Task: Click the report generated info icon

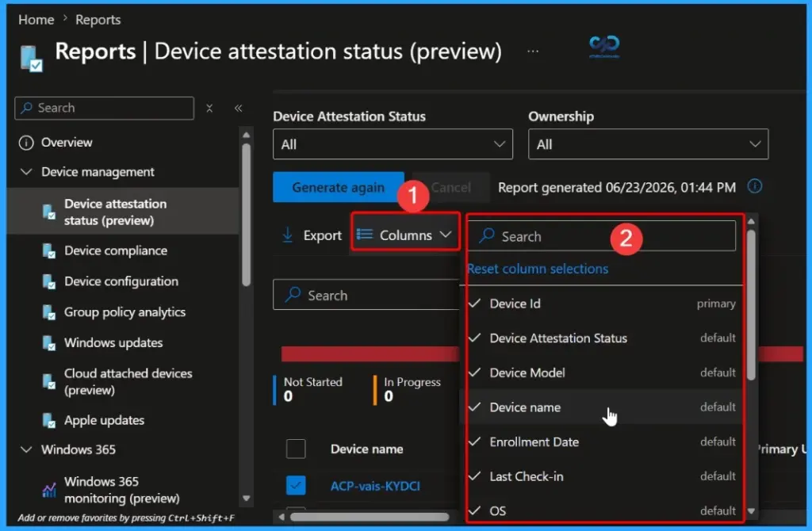Action: [755, 186]
